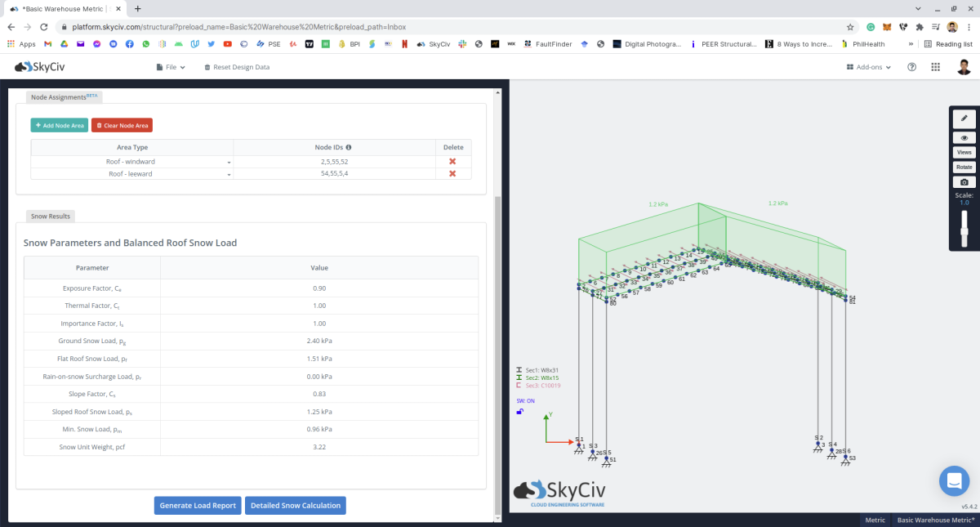Viewport: 980px width, 527px height.
Task: Toggle the Node IDs info tooltip icon
Action: 350,147
